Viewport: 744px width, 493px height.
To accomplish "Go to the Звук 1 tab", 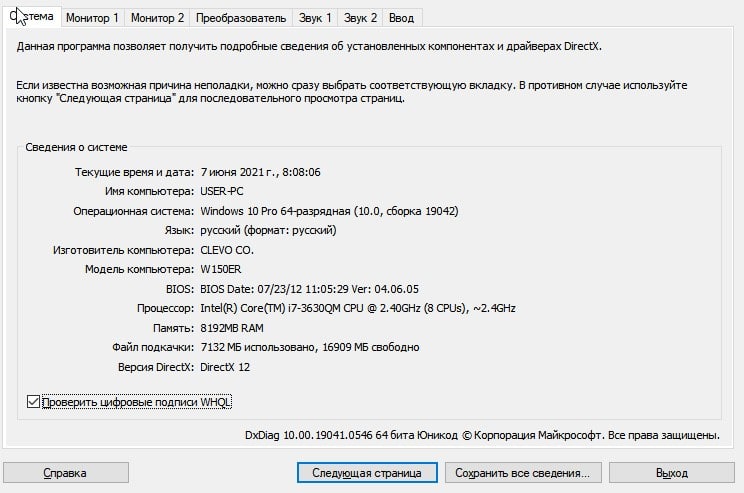I will (x=314, y=18).
